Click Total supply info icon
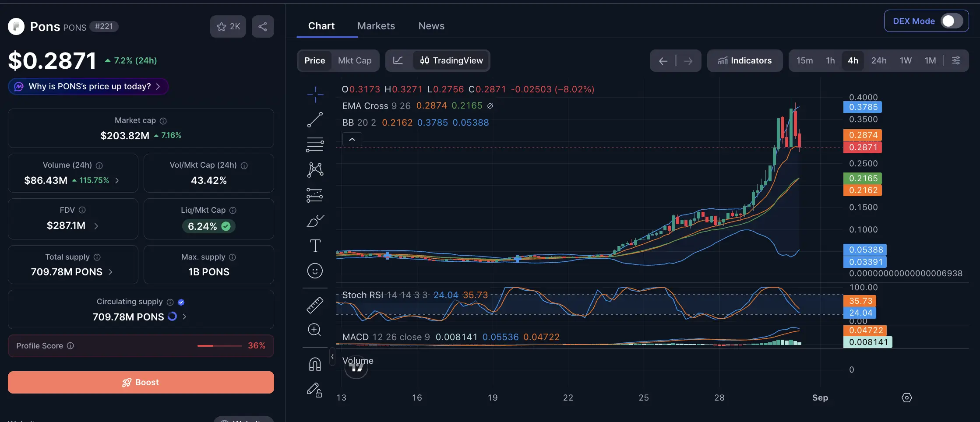 click(x=97, y=257)
